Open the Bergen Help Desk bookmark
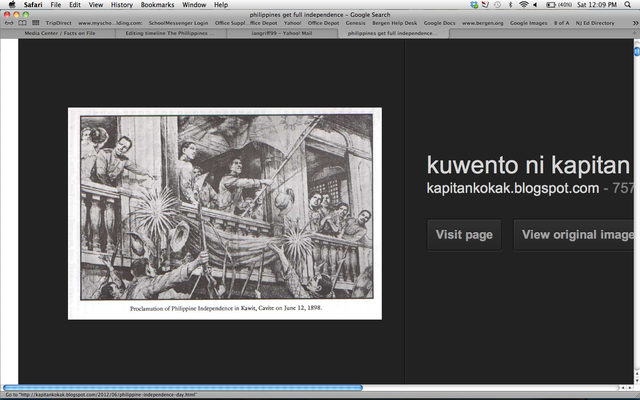This screenshot has height=400, width=640. 395,23
